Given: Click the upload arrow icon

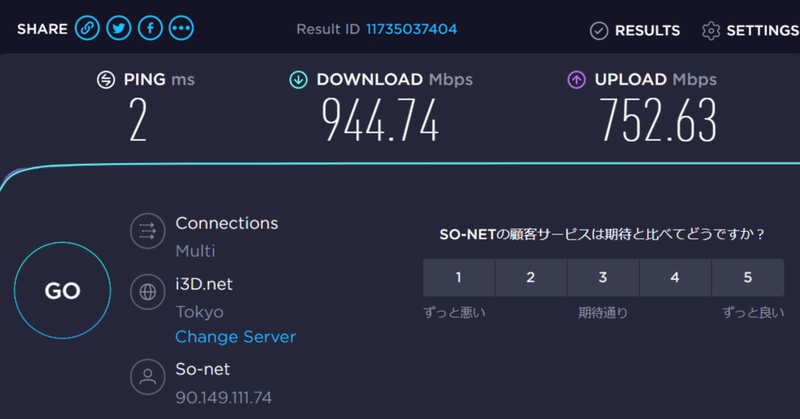Looking at the screenshot, I should tap(576, 80).
